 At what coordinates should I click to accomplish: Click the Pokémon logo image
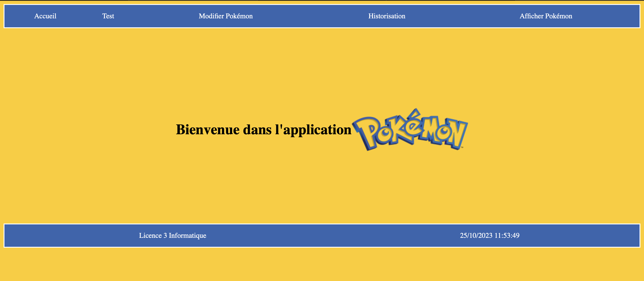(x=410, y=130)
